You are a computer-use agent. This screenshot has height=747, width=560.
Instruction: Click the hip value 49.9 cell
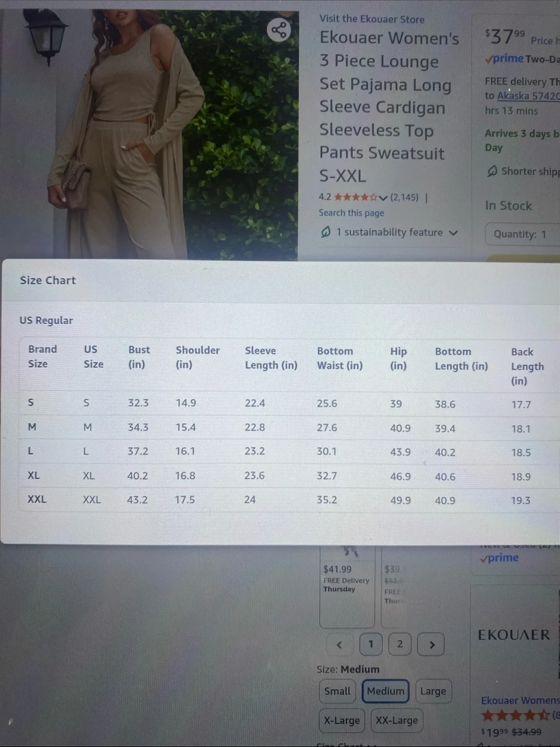coord(400,500)
